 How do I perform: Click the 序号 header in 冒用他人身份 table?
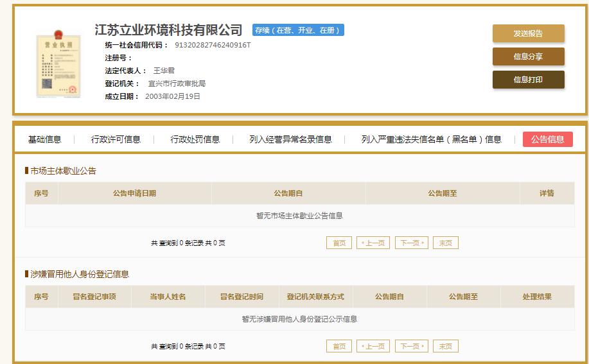click(41, 297)
